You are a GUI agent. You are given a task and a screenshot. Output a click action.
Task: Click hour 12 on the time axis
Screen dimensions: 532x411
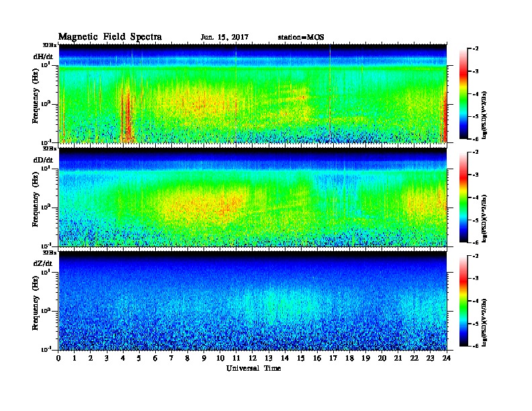(x=253, y=359)
